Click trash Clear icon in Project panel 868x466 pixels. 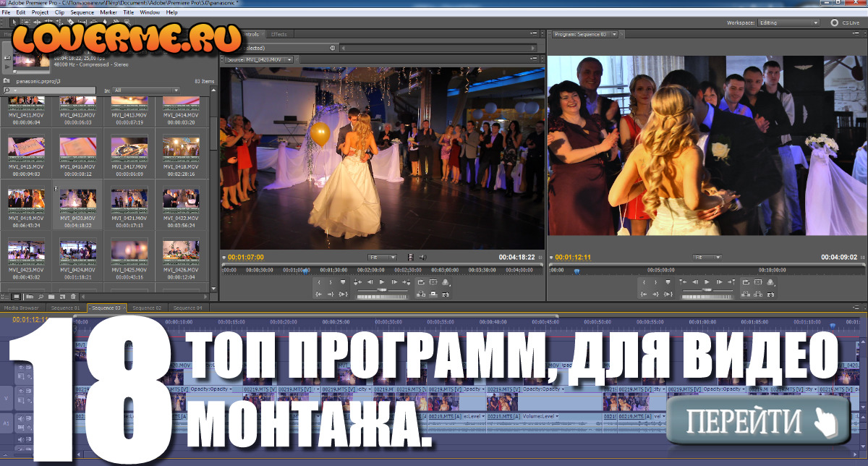(x=73, y=297)
